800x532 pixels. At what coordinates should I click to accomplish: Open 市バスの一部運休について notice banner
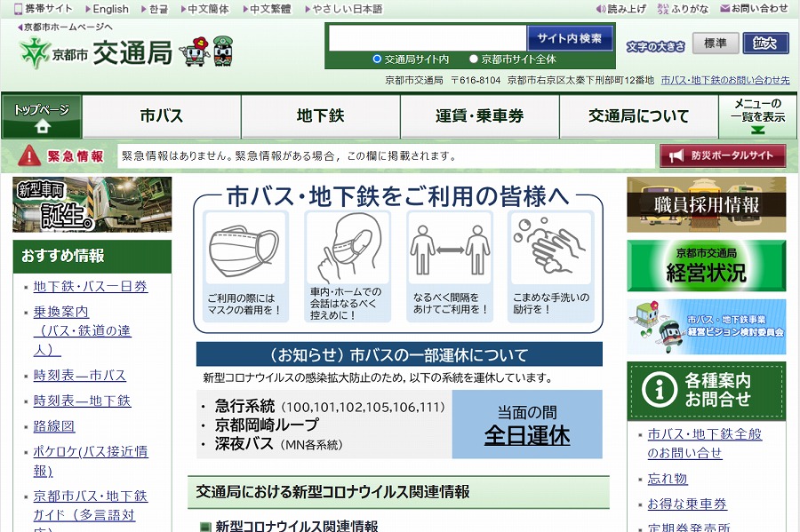pyautogui.click(x=399, y=354)
